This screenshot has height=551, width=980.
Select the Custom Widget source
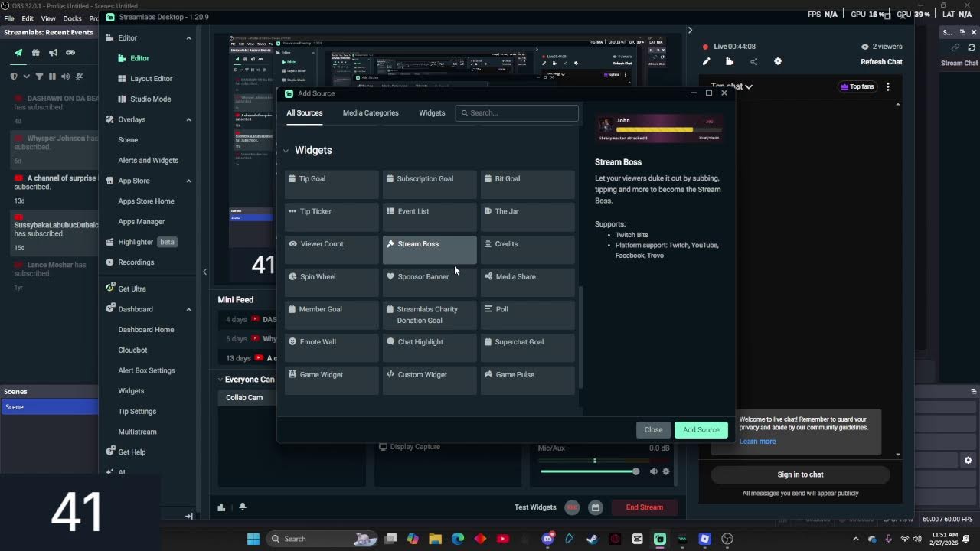pyautogui.click(x=430, y=380)
